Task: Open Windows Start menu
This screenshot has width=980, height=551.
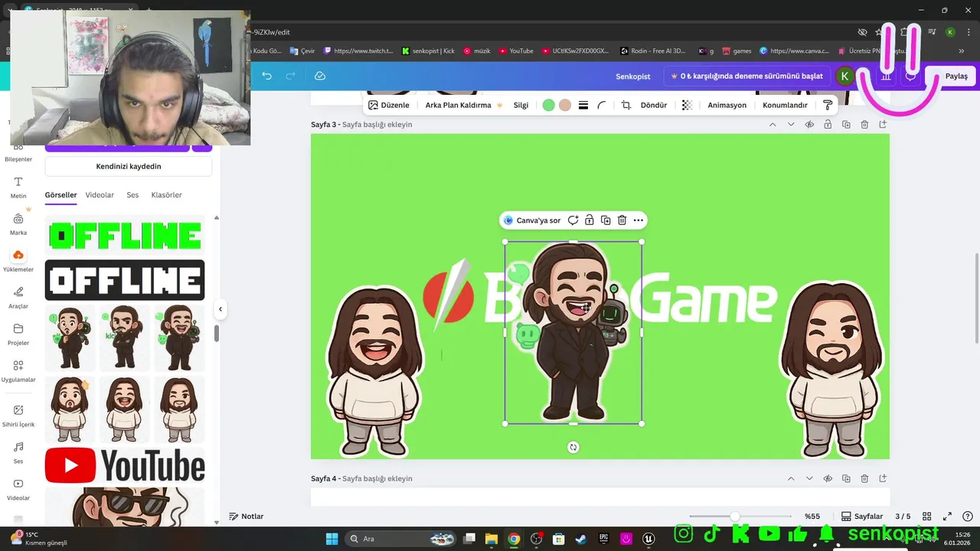Action: tap(332, 539)
